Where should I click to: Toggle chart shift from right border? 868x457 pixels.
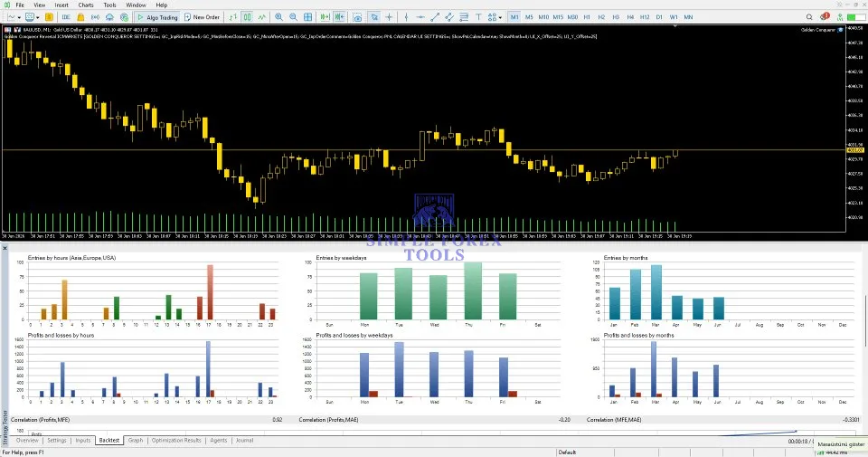(340, 17)
